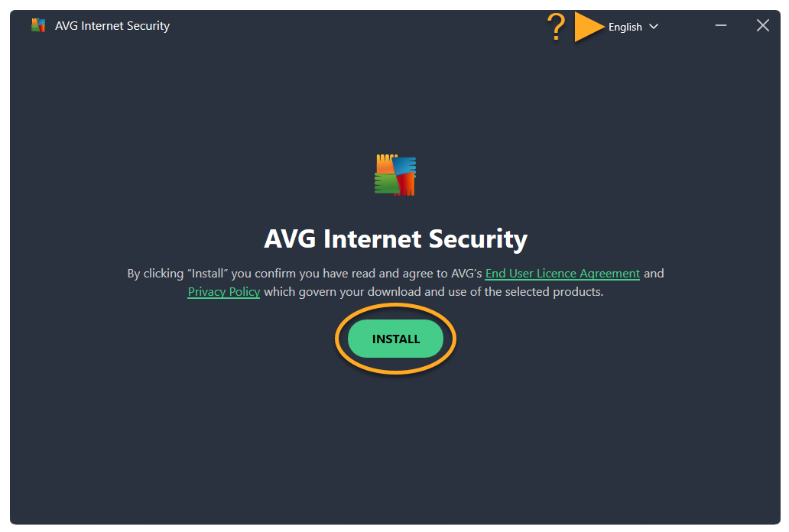Click the large AVG logo above heading
The image size is (789, 532).
[x=395, y=174]
